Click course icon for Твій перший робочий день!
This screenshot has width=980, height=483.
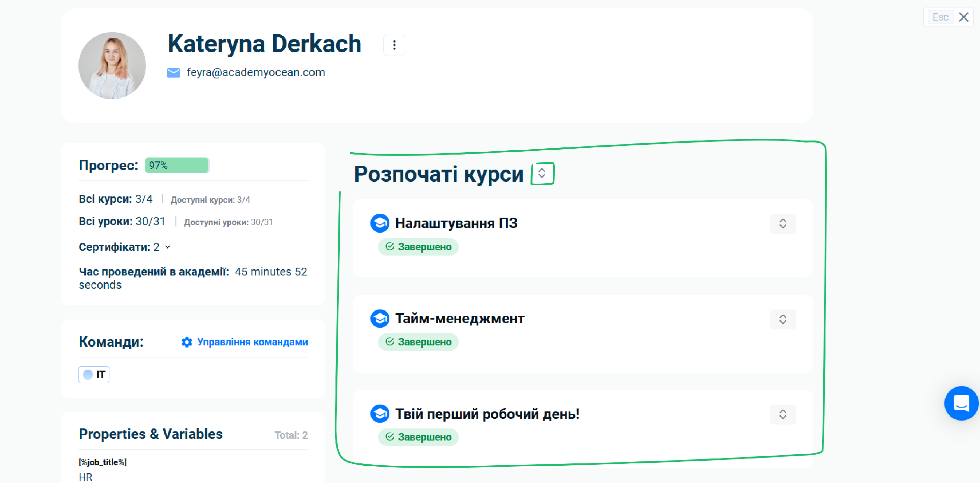pos(380,414)
